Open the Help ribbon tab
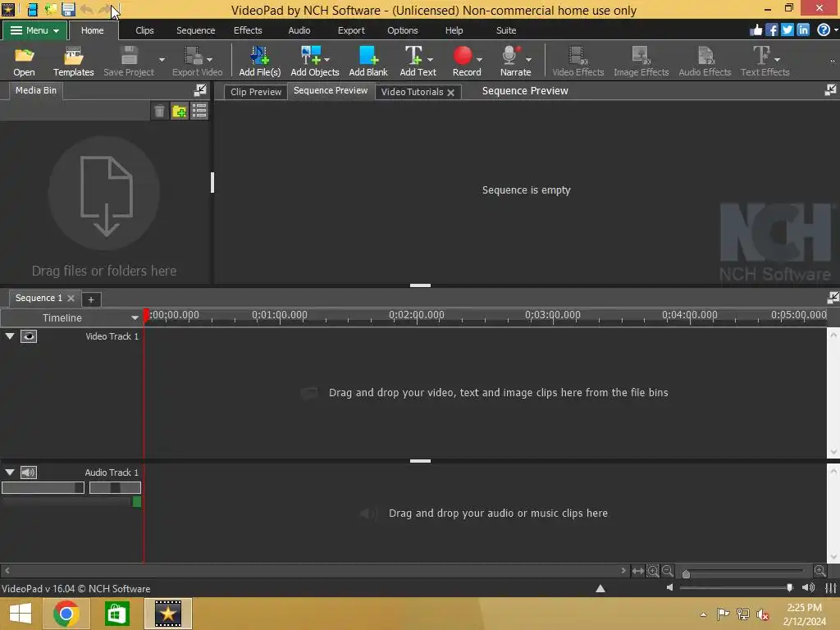The image size is (840, 630). (454, 30)
